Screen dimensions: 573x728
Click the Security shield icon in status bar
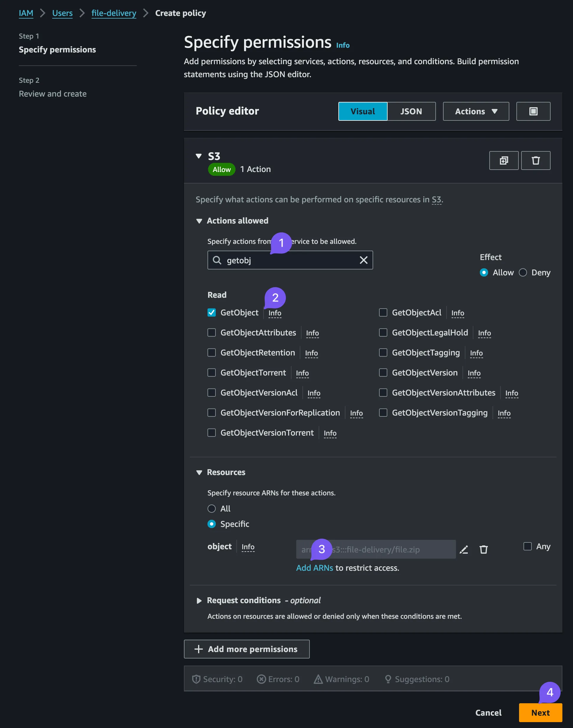[196, 679]
